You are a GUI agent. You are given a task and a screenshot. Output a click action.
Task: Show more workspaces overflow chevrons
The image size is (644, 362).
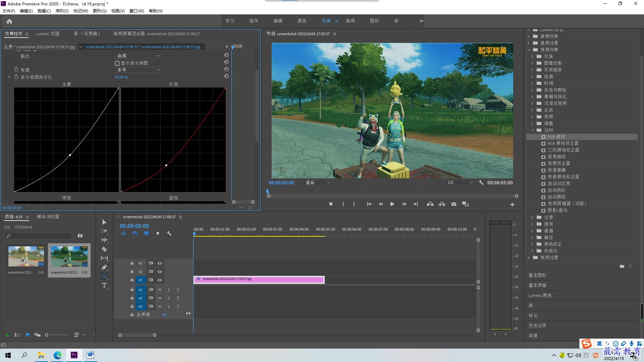[422, 21]
